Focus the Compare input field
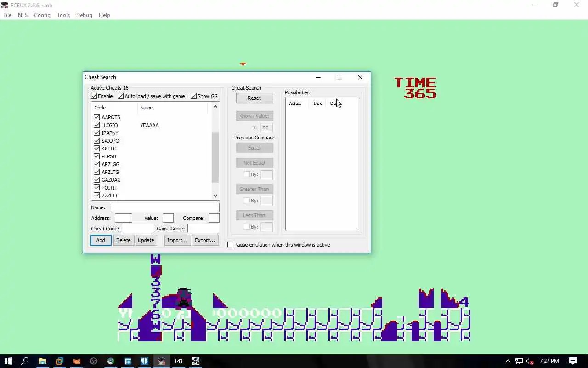The image size is (588, 368). point(214,218)
